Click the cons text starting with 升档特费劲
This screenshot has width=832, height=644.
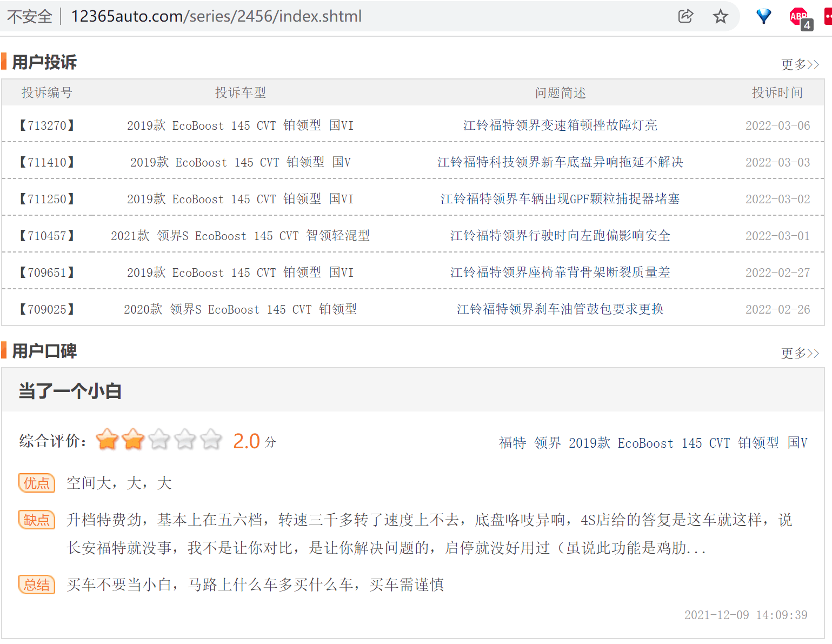(x=429, y=534)
